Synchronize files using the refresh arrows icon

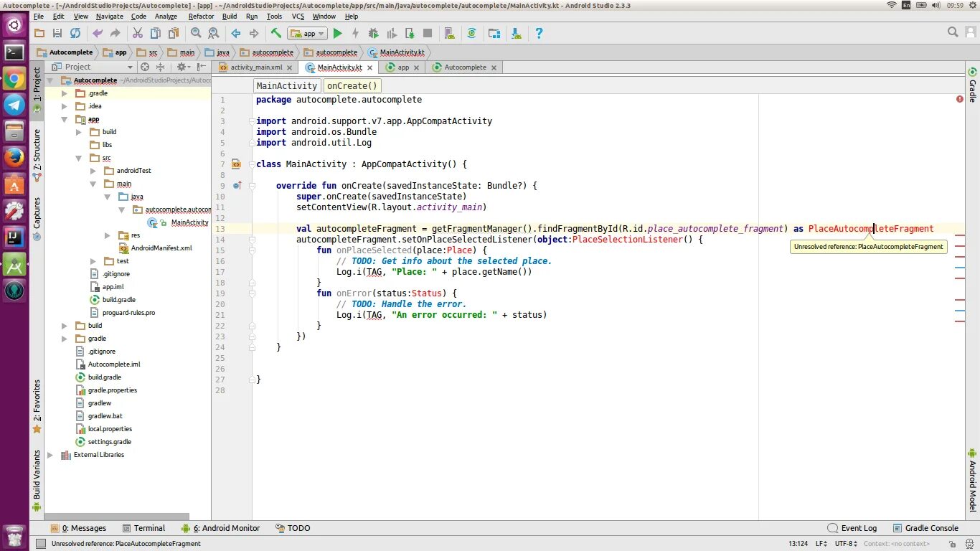click(75, 33)
